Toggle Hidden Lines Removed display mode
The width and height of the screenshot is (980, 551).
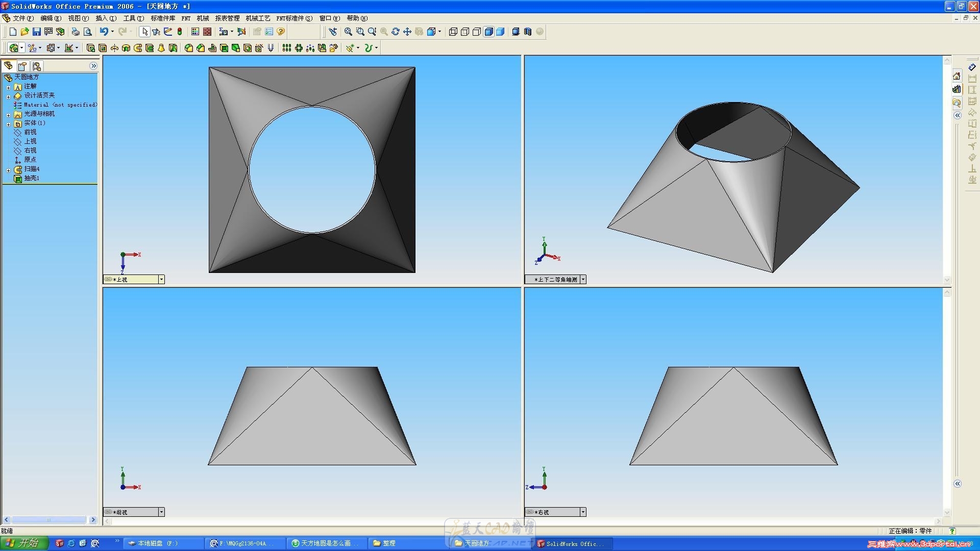pos(476,32)
